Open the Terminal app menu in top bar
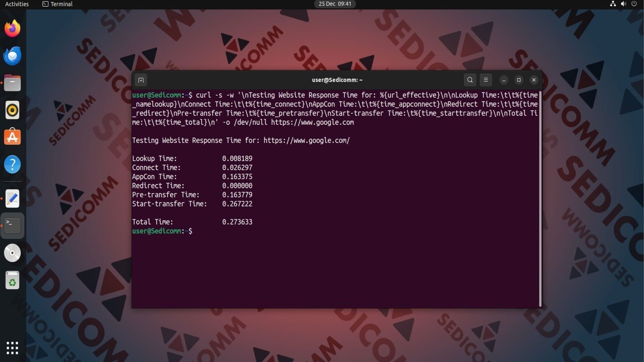 click(57, 4)
